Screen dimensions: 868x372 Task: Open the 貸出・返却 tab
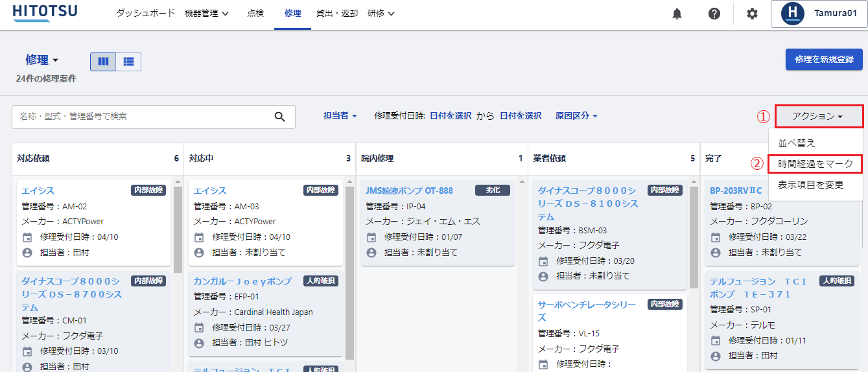pyautogui.click(x=337, y=13)
